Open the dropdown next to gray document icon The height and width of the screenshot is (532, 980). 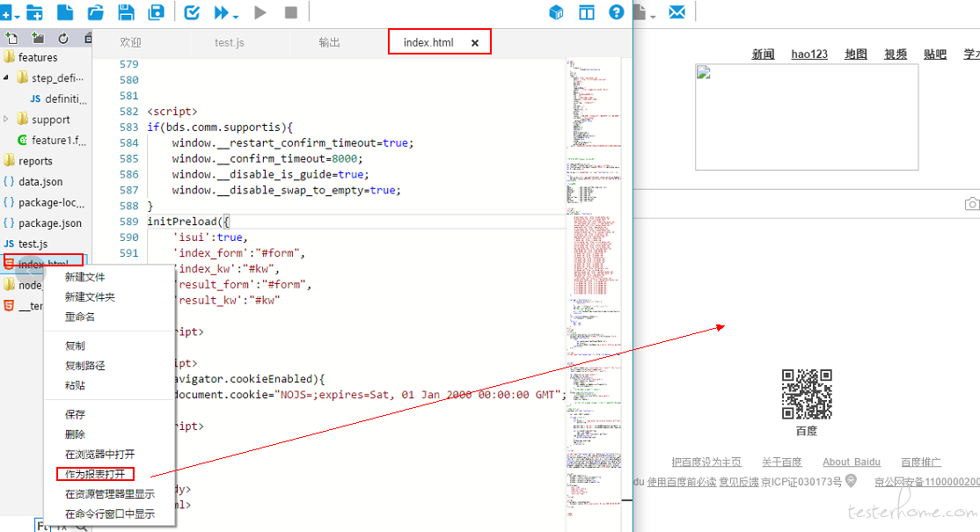[653, 17]
